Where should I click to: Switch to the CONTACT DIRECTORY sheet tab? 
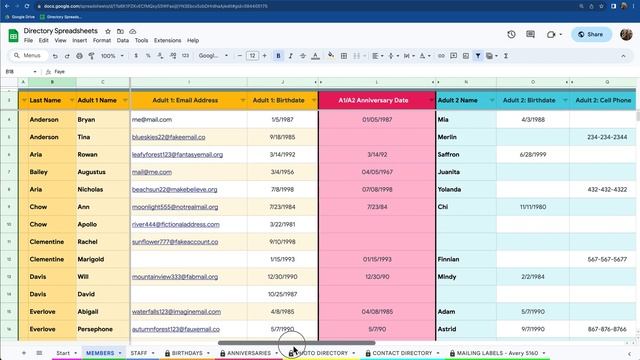click(x=402, y=353)
